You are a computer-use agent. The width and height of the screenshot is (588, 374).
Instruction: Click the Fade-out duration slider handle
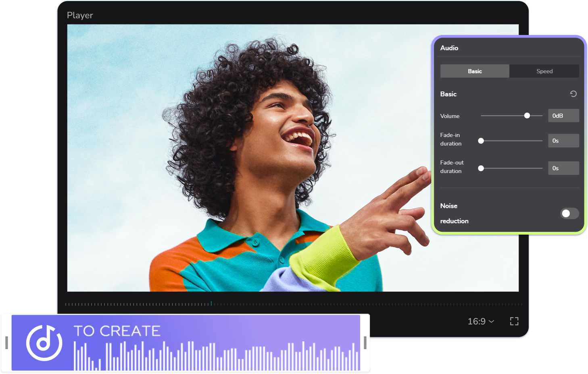coord(481,168)
